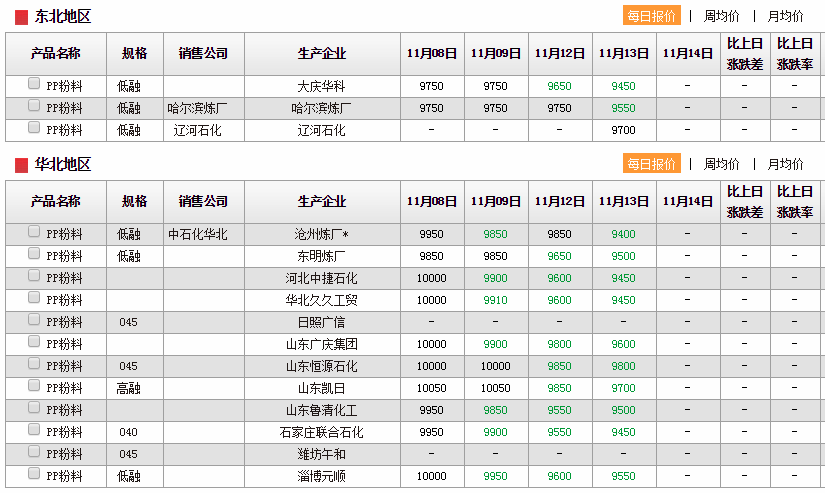This screenshot has height=493, width=825.
Task: Open 每日报价 tab in 东北地区 section
Action: coord(651,16)
